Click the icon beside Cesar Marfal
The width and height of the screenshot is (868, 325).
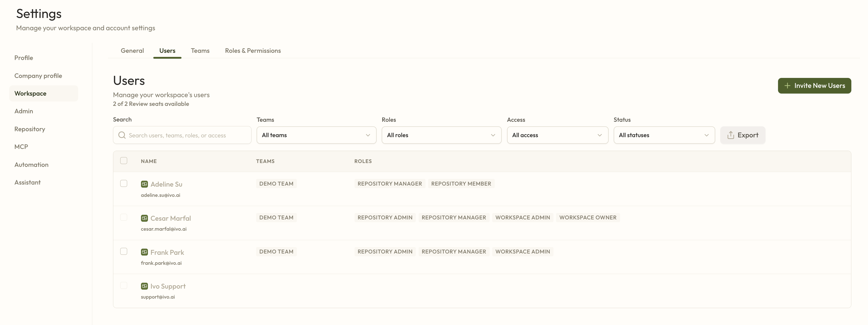pyautogui.click(x=144, y=218)
